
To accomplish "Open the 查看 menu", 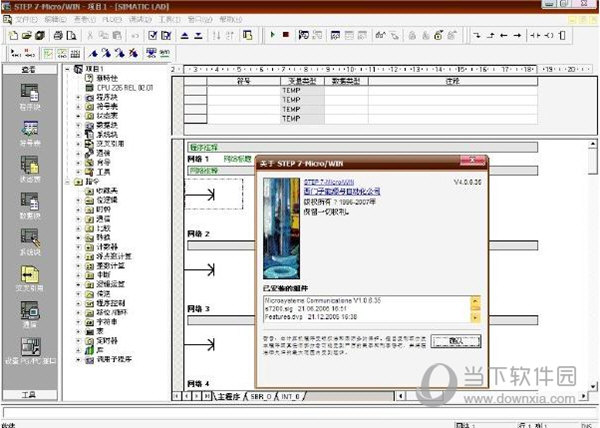I will click(85, 19).
